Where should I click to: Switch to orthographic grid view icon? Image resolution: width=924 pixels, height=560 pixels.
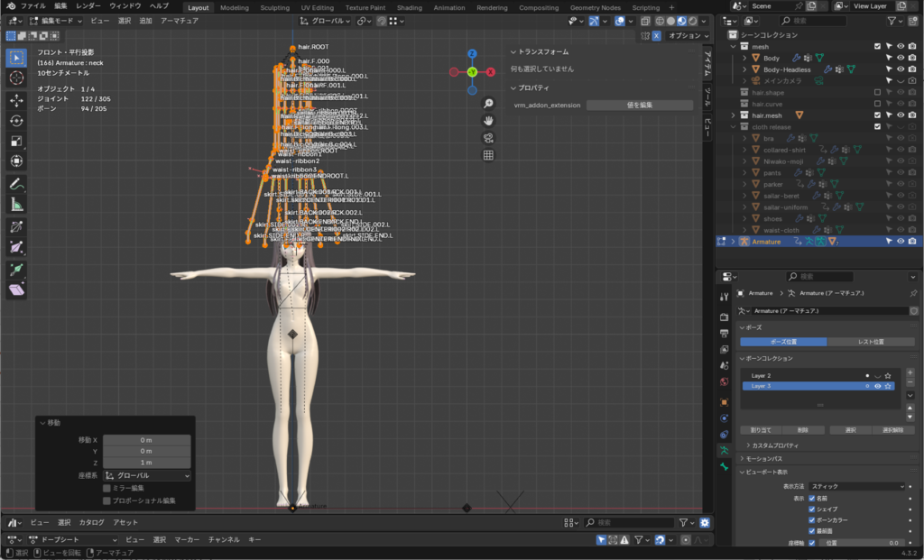coord(488,155)
